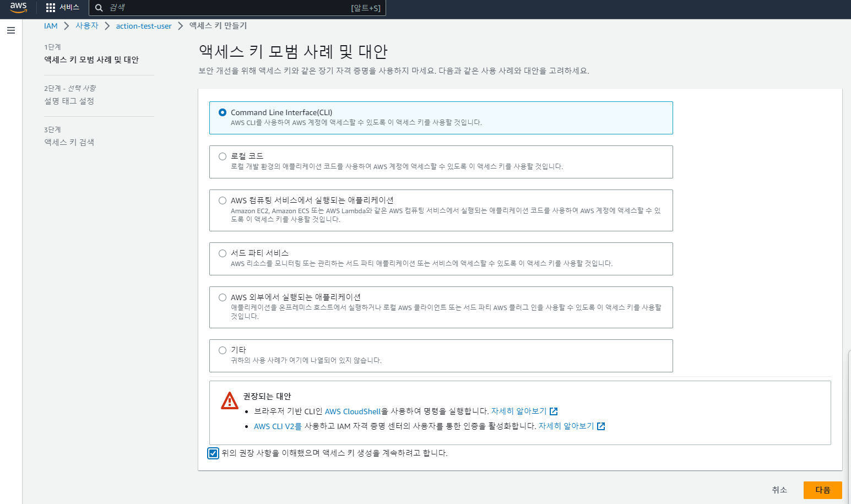Open the AWS CLI V2 link
The width and height of the screenshot is (851, 504).
point(278,426)
